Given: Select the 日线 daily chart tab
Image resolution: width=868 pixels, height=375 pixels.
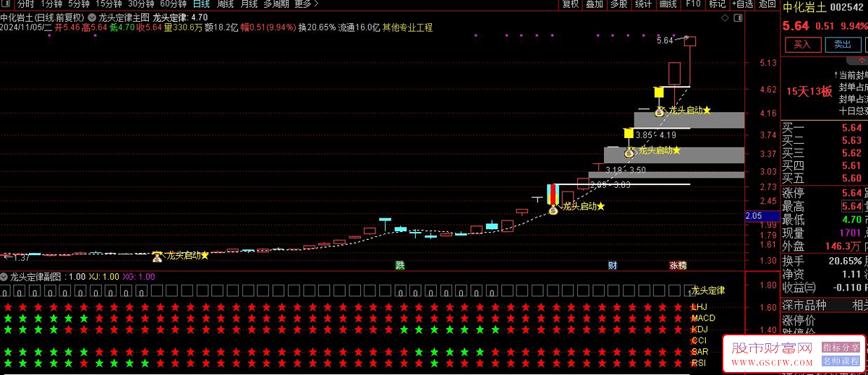Looking at the screenshot, I should click(x=201, y=4).
